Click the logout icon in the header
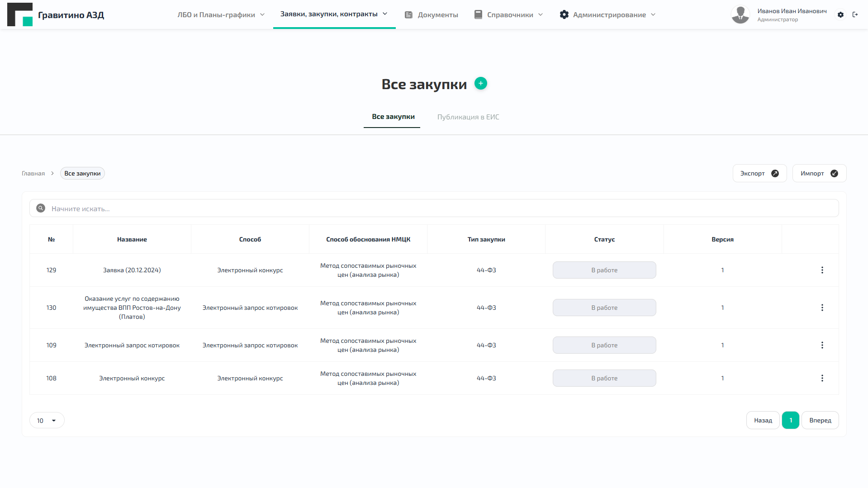Screen dimensions: 868x488 [x=855, y=15]
